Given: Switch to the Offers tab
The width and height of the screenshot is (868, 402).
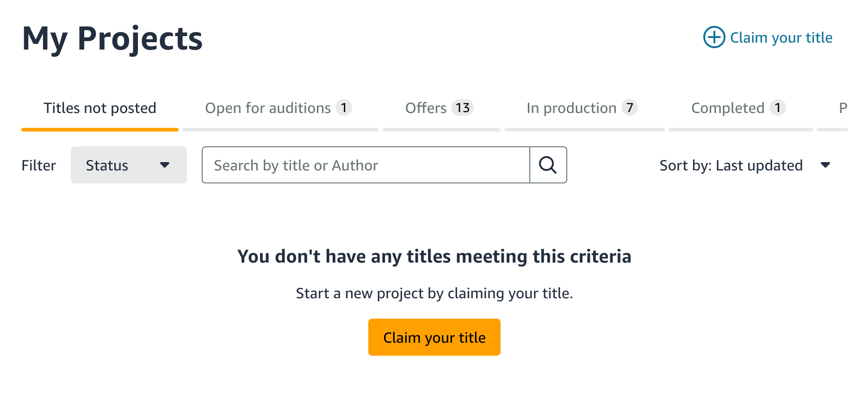Looking at the screenshot, I should (441, 111).
